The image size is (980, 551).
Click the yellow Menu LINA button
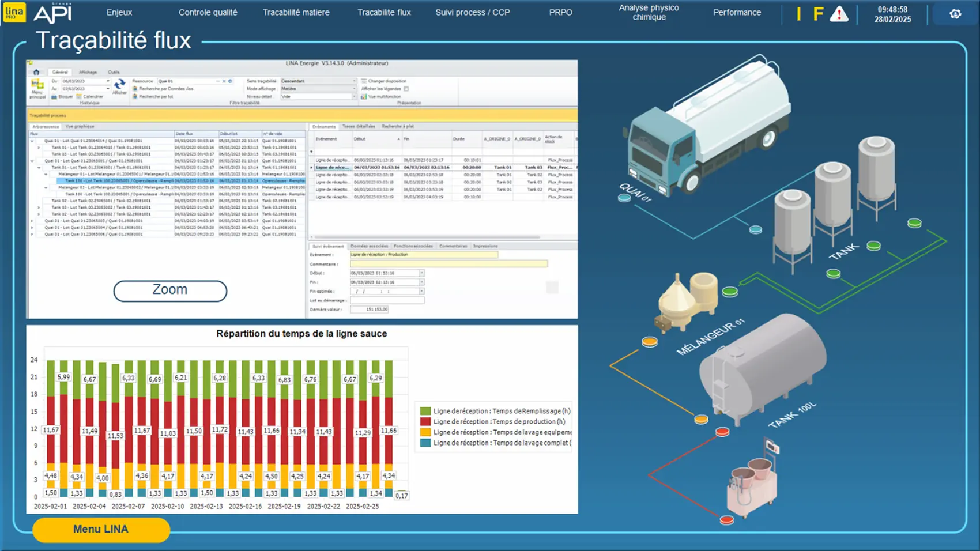tap(101, 529)
